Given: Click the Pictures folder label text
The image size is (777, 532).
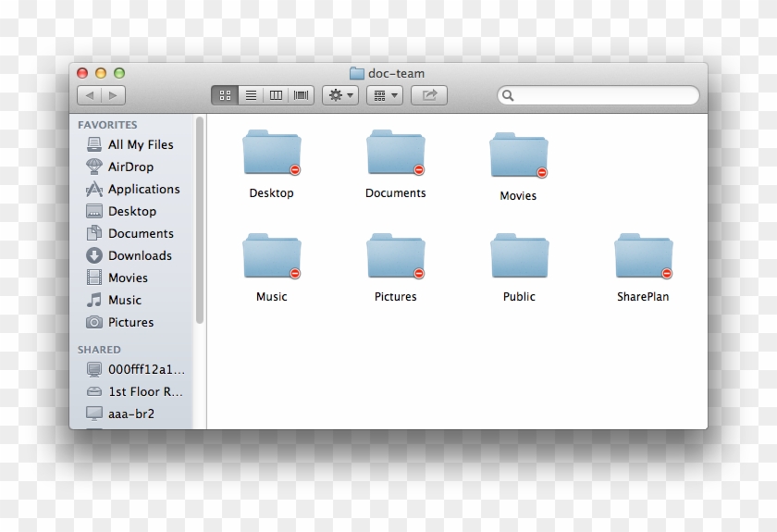Looking at the screenshot, I should tap(396, 296).
